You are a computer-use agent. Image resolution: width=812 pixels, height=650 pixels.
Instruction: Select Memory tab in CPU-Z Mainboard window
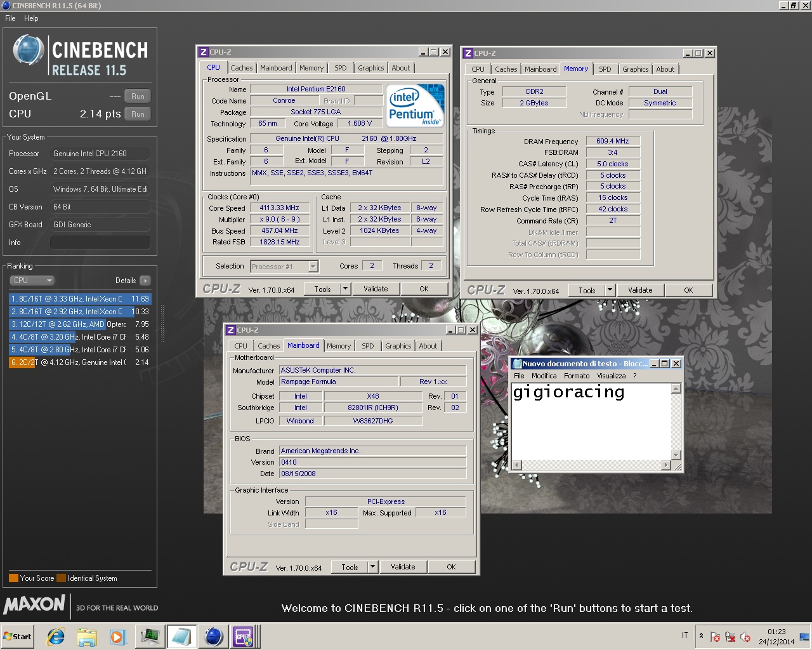click(x=338, y=346)
